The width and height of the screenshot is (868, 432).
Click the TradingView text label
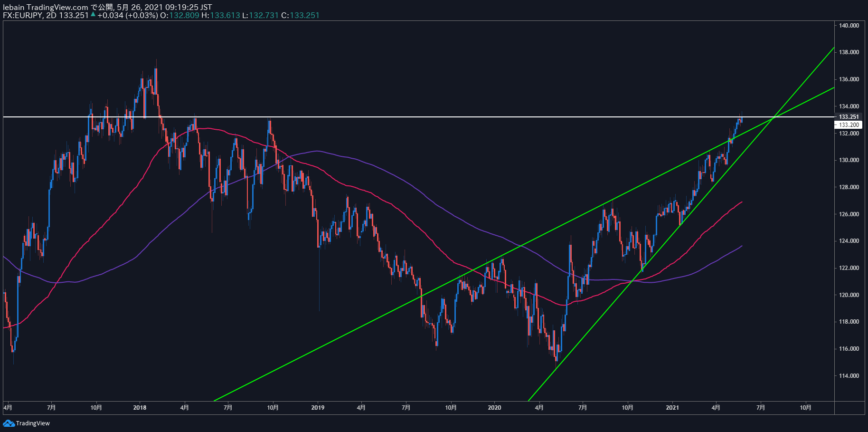(33, 423)
